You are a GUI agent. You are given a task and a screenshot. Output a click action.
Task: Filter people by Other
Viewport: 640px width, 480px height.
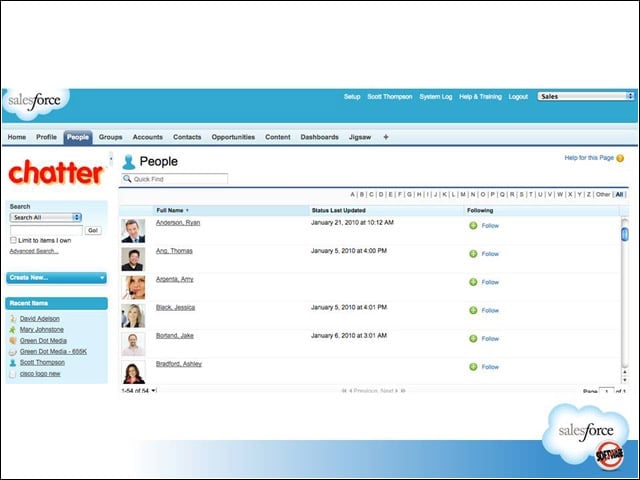point(603,194)
